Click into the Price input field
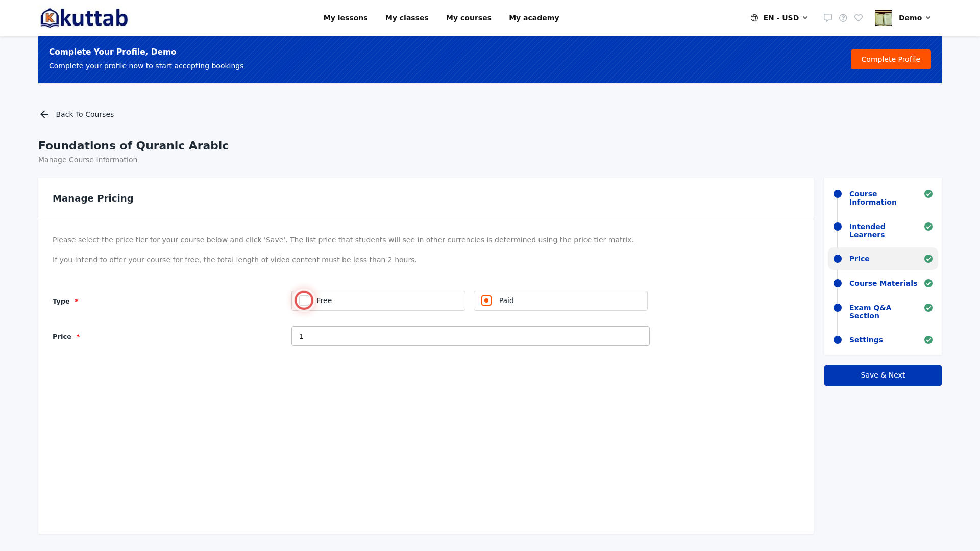 tap(471, 336)
